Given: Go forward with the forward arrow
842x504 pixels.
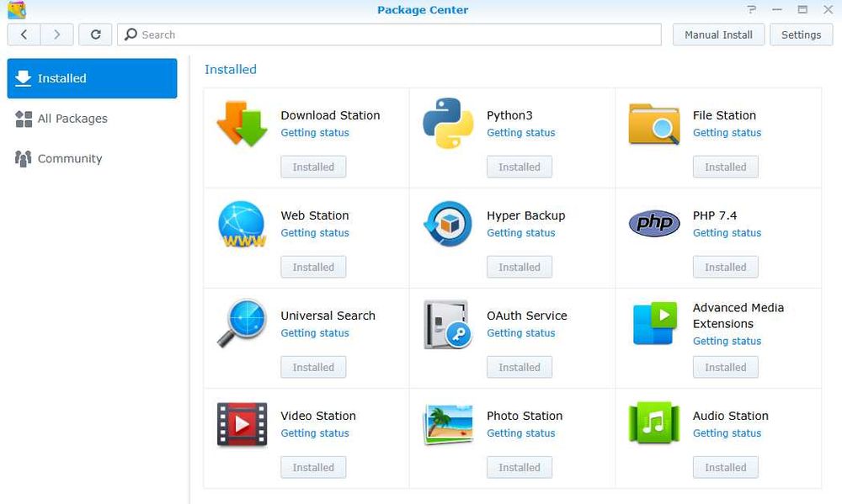Looking at the screenshot, I should (x=57, y=34).
